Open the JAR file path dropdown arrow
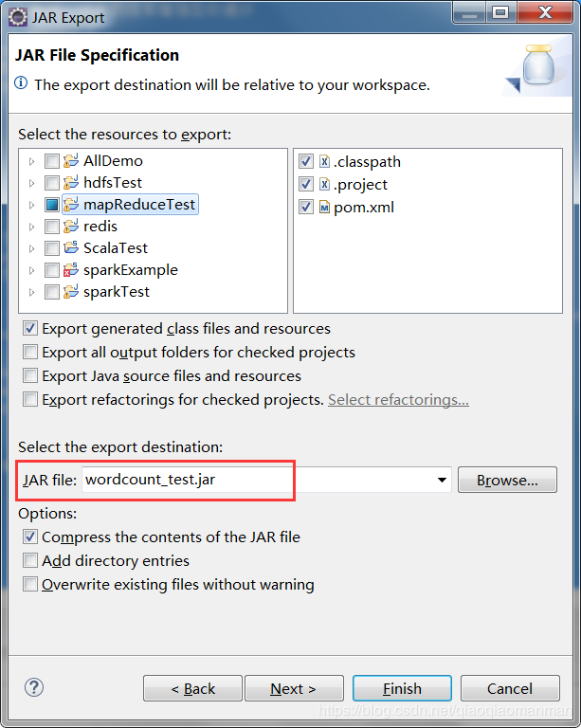This screenshot has width=581, height=728. coord(443,480)
